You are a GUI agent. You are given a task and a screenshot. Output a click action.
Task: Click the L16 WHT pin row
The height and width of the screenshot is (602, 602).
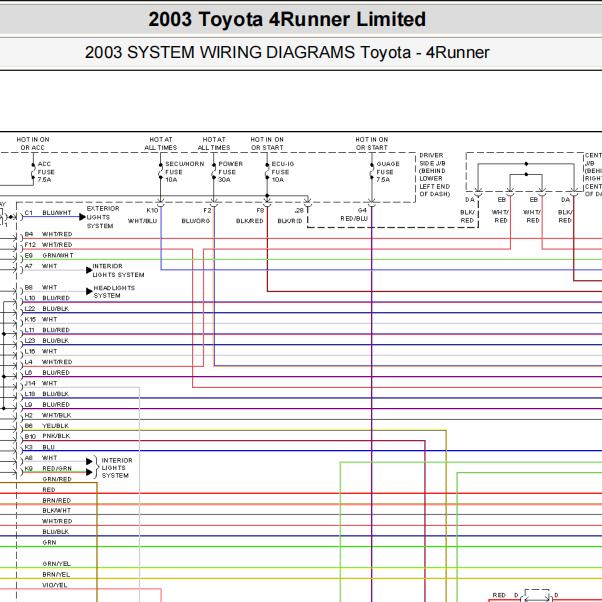(x=41, y=351)
